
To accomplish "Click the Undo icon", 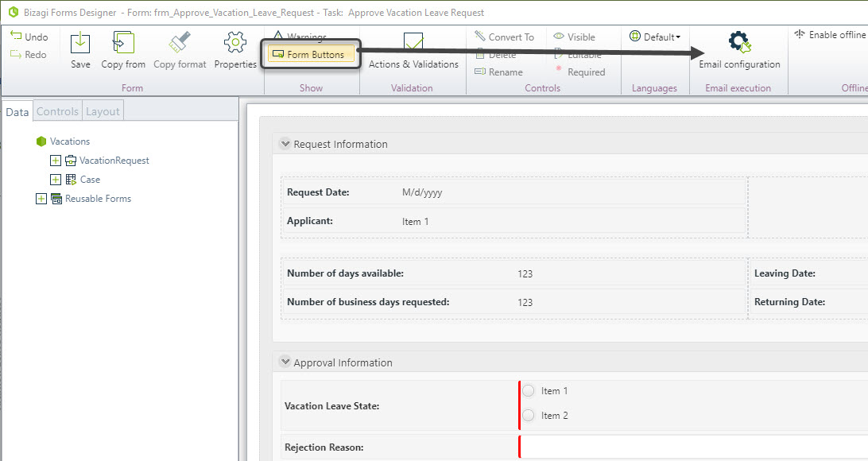I will click(x=16, y=36).
